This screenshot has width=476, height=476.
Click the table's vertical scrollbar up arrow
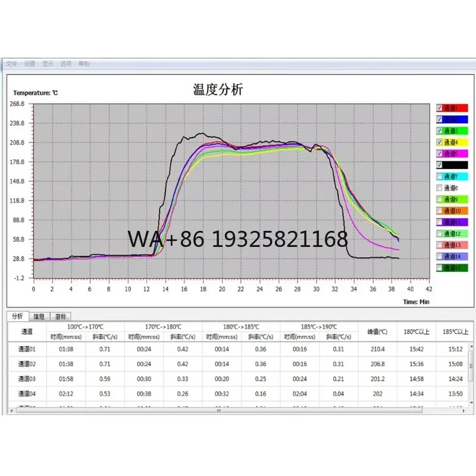pyautogui.click(x=471, y=346)
